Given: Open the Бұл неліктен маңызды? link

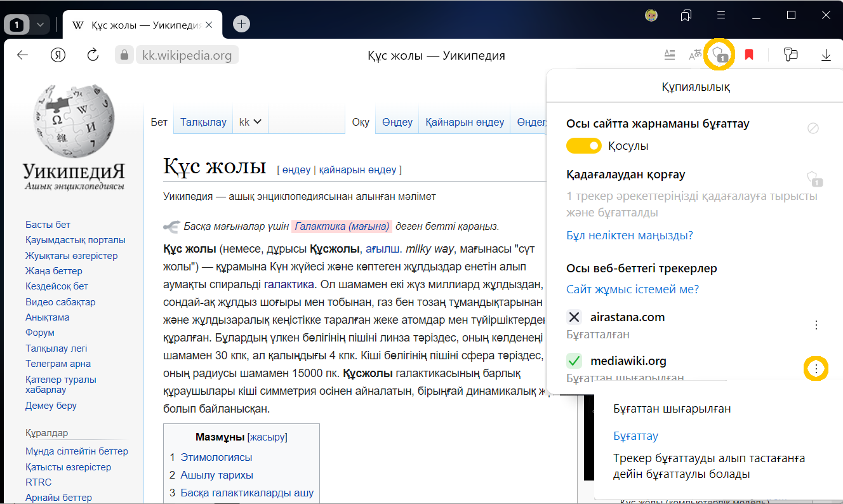Looking at the screenshot, I should 629,235.
